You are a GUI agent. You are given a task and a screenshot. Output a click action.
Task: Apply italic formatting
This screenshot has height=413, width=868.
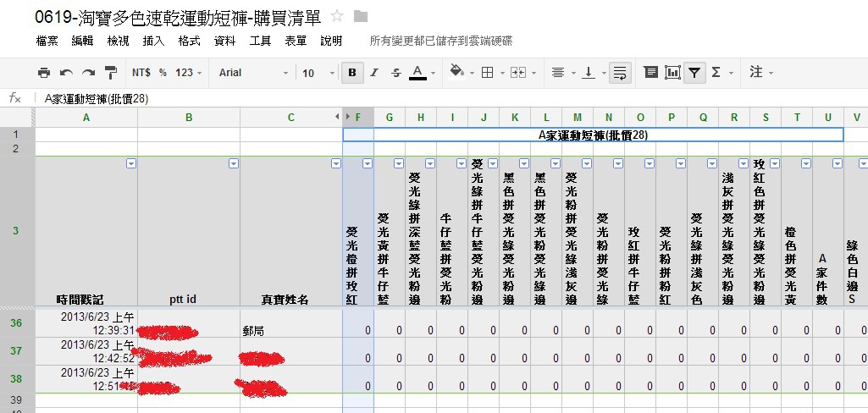pyautogui.click(x=373, y=73)
